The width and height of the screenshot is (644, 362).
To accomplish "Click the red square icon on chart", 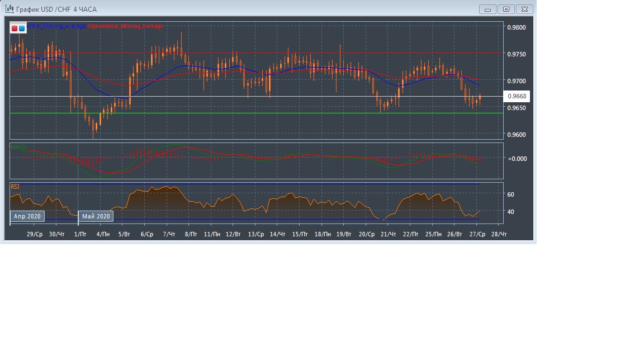I will pyautogui.click(x=15, y=28).
